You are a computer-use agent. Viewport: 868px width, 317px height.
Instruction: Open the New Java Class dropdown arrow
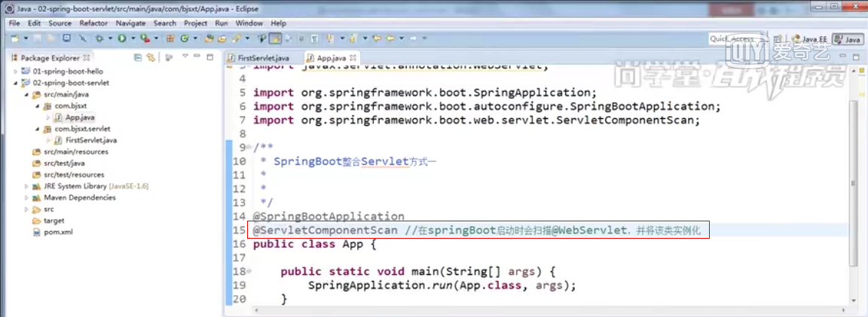[195, 38]
